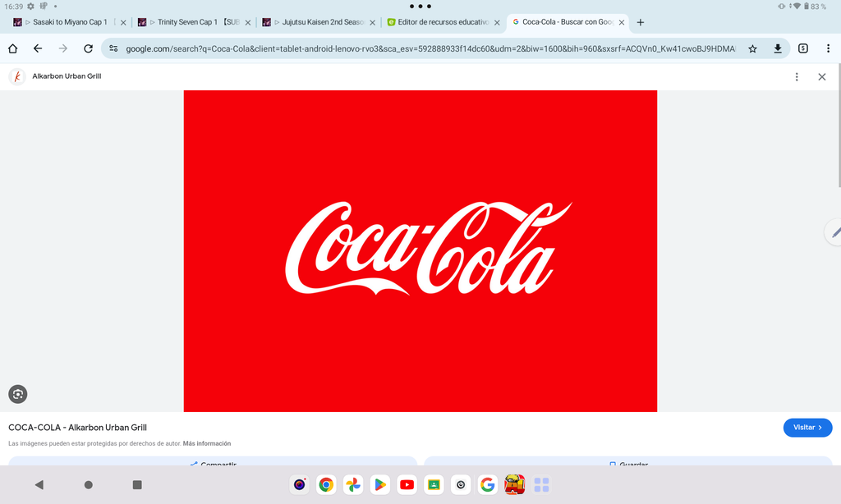This screenshot has width=841, height=504.
Task: Tap the pen edit handle on right edge
Action: tap(834, 232)
